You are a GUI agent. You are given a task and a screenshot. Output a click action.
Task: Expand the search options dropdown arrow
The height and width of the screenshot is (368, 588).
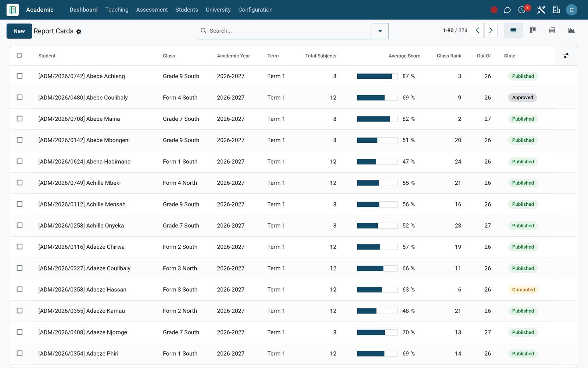click(x=380, y=31)
